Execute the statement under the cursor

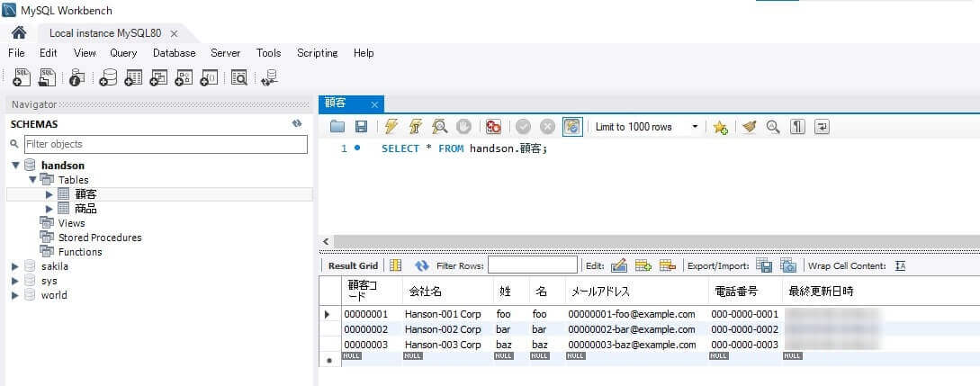coord(416,127)
